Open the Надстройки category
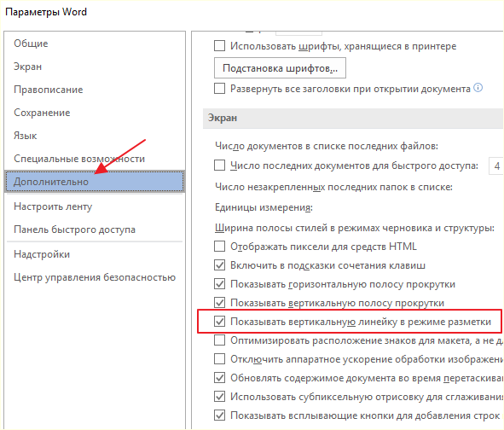504x430 pixels. pos(42,254)
